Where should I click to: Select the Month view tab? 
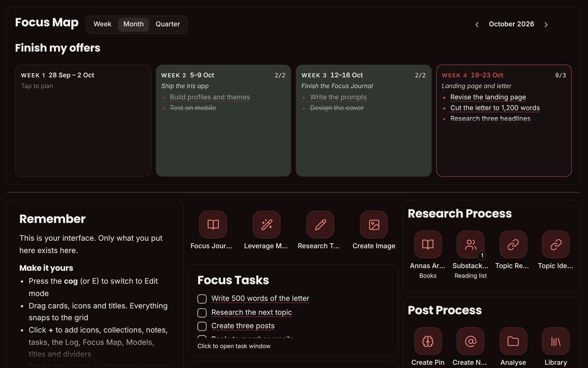(x=133, y=24)
